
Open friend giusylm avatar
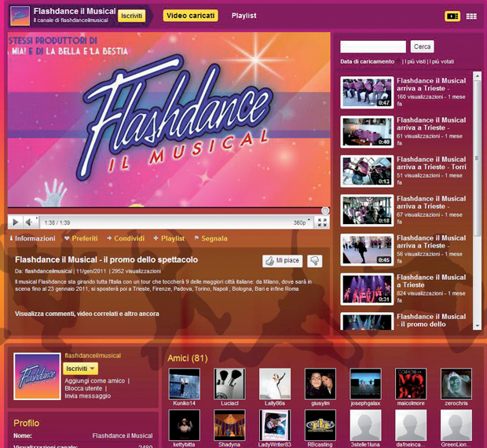pyautogui.click(x=320, y=384)
